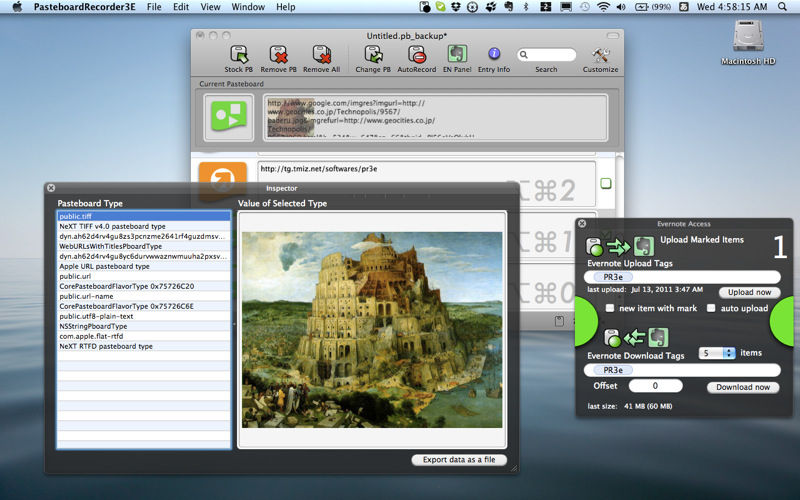The image size is (800, 500).
Task: Select the public.tiff pasteboard type
Action: [x=144, y=216]
